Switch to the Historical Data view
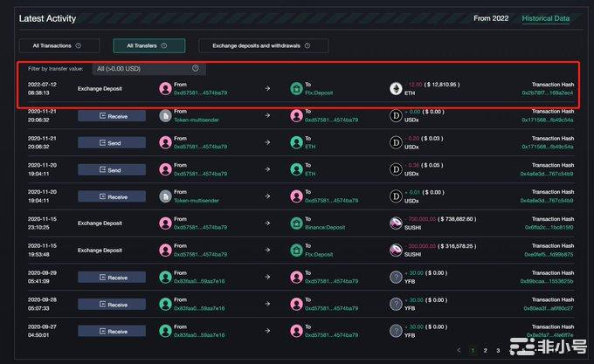This screenshot has height=364, width=594. pos(546,18)
